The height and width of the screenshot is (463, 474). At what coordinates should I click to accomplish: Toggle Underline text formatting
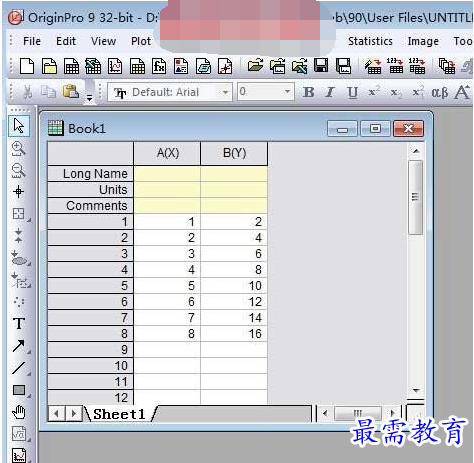pos(353,92)
